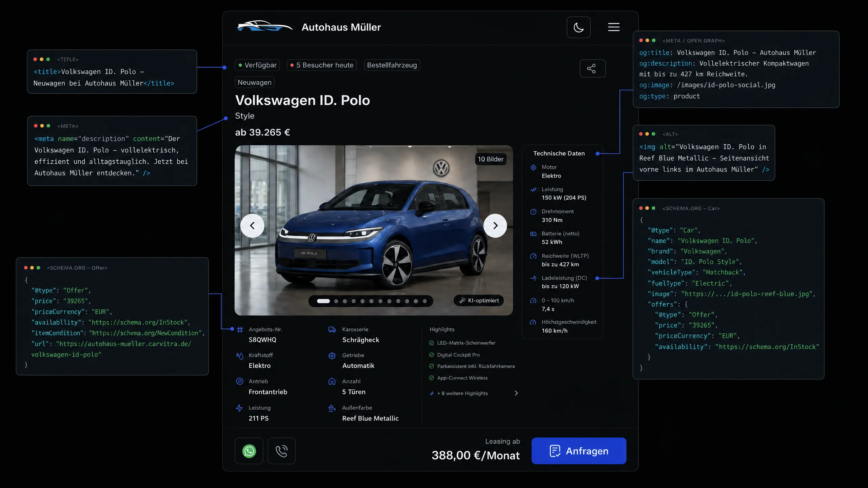Click the img alt text in ALT panel
This screenshot has width=868, height=488.
point(704,158)
